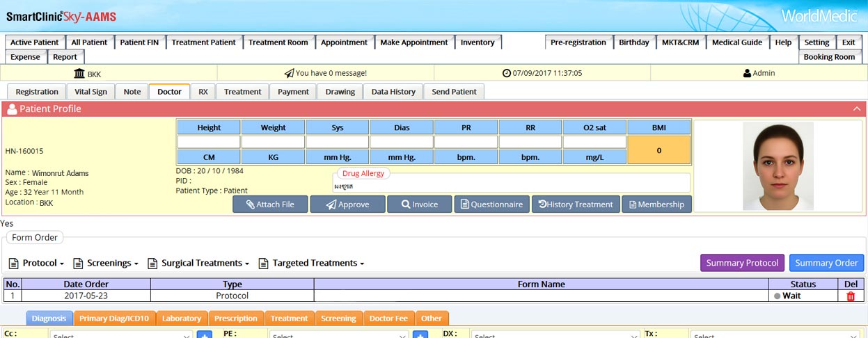Click the patient photo thumbnail
The width and height of the screenshot is (868, 338).
pyautogui.click(x=779, y=166)
